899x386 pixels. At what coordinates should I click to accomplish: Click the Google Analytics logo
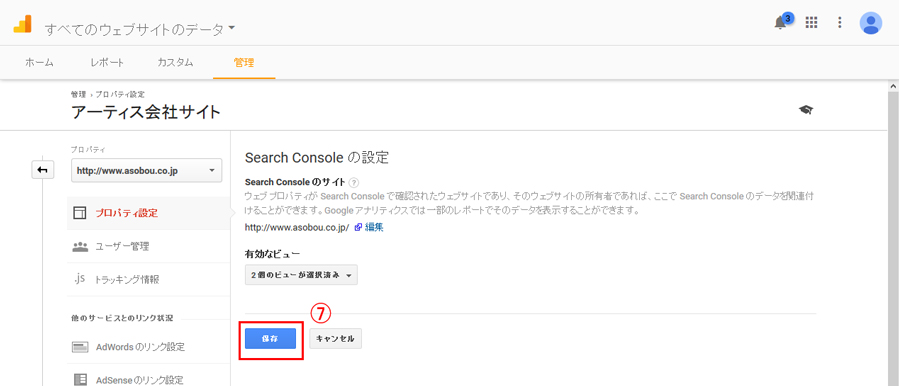[22, 24]
